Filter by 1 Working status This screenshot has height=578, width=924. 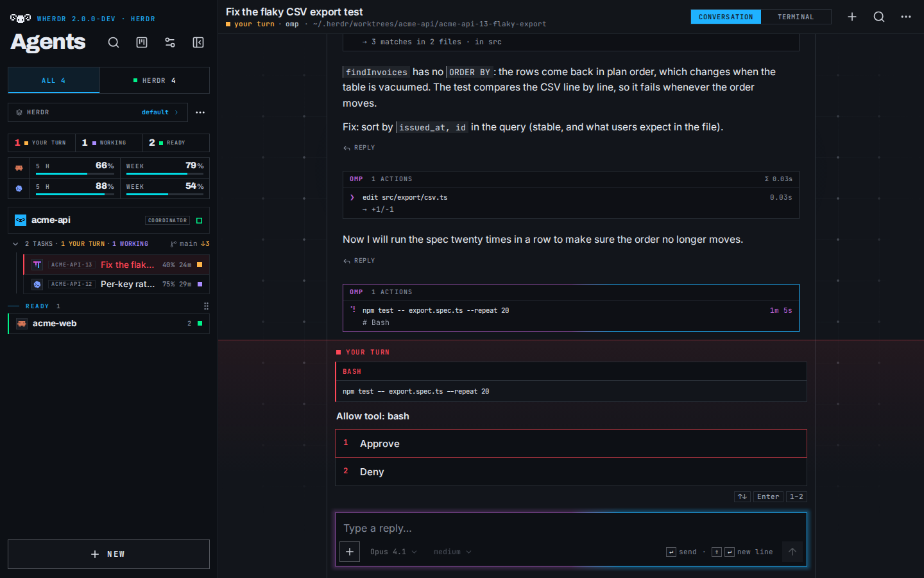tap(109, 143)
